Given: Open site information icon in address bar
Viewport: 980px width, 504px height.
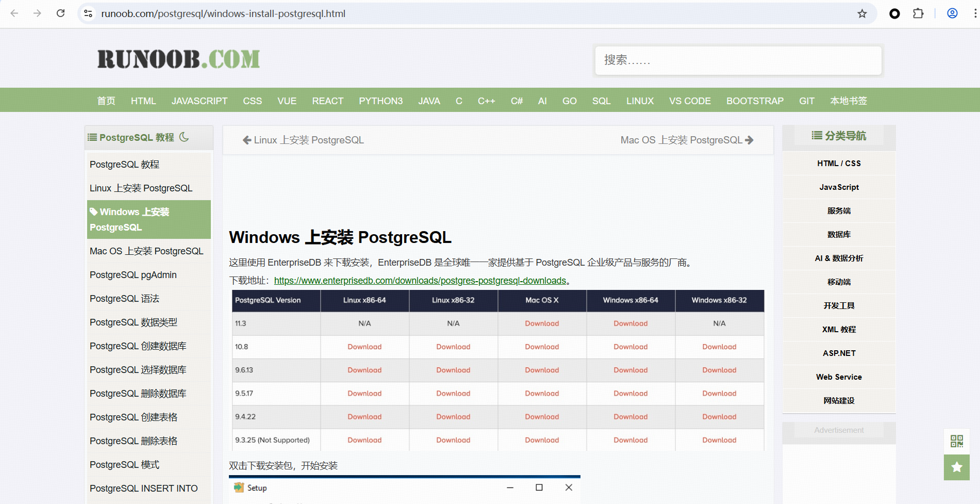Looking at the screenshot, I should [x=88, y=13].
